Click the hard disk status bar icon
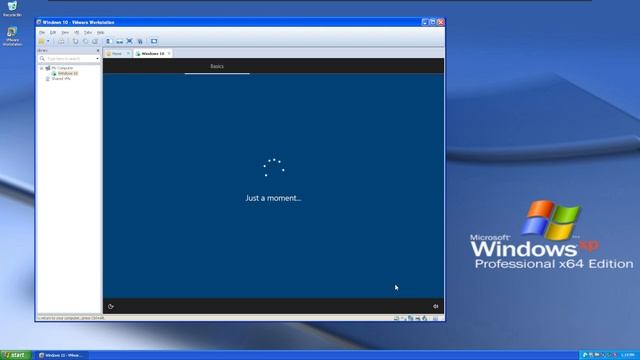 pyautogui.click(x=396, y=318)
